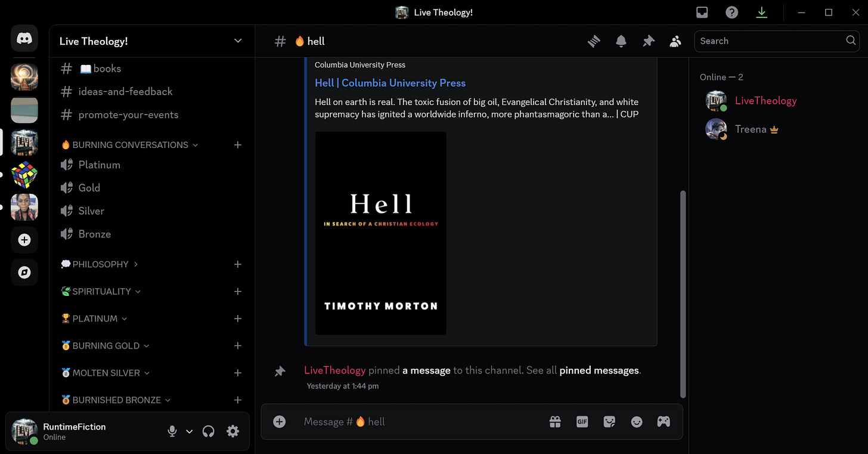Open the Hell book cover image
Image resolution: width=868 pixels, height=454 pixels.
point(381,233)
